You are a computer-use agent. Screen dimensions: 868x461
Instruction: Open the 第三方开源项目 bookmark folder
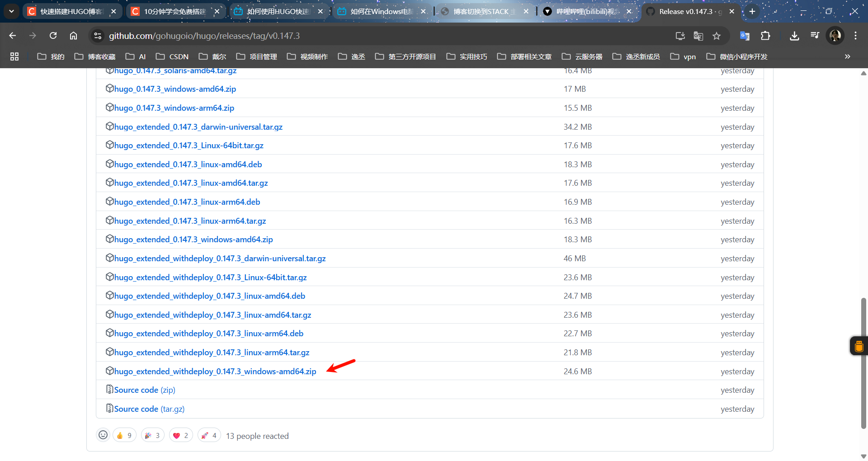click(x=405, y=56)
